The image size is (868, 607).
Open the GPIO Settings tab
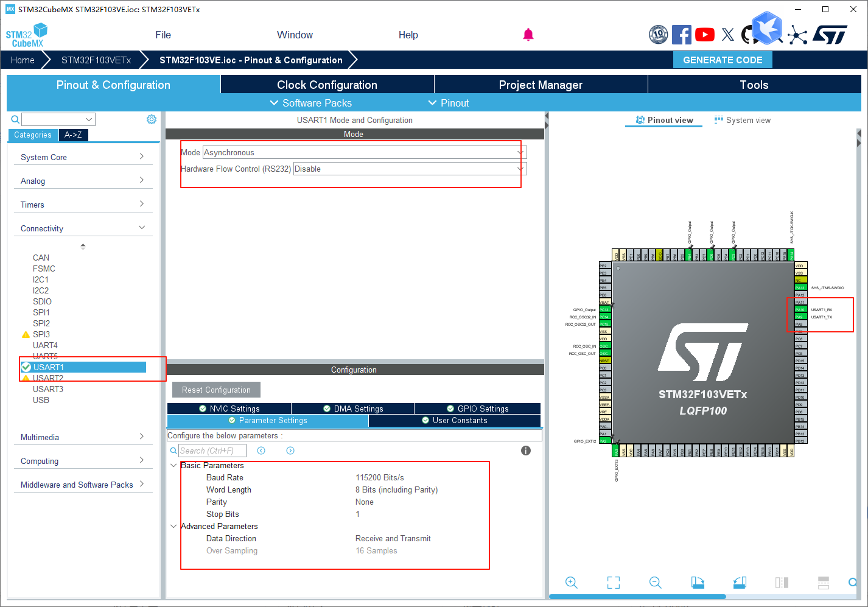tap(477, 409)
